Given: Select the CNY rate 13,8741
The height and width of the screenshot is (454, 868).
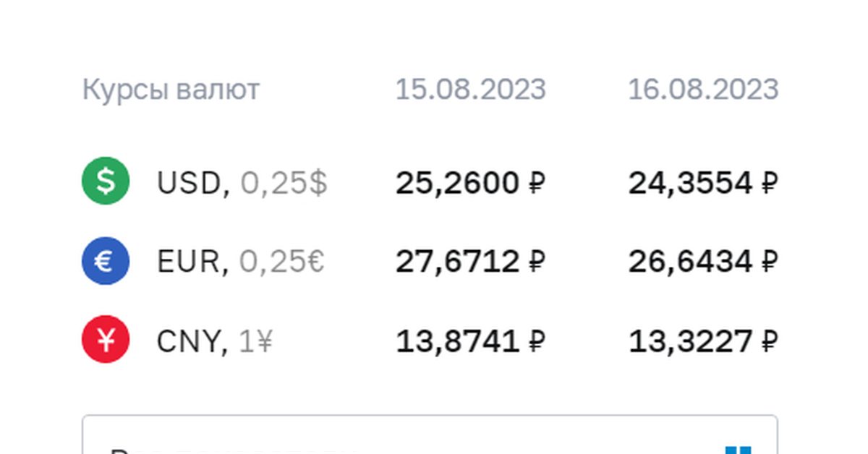Looking at the screenshot, I should point(457,341).
